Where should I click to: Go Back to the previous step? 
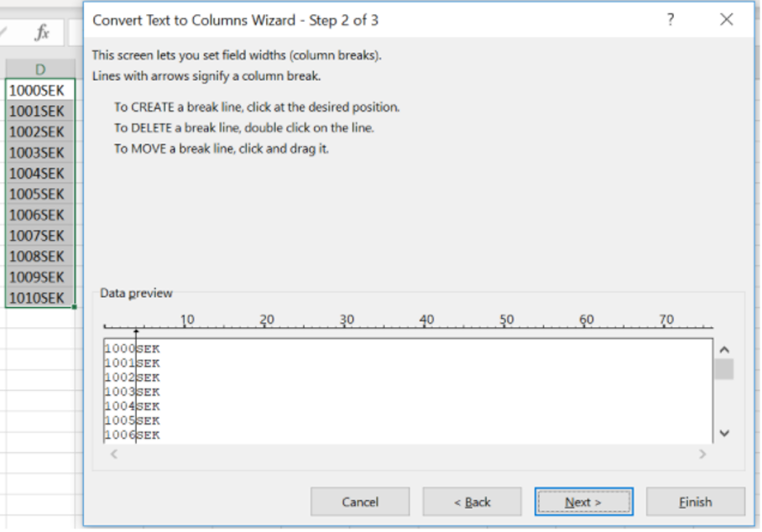pos(472,502)
